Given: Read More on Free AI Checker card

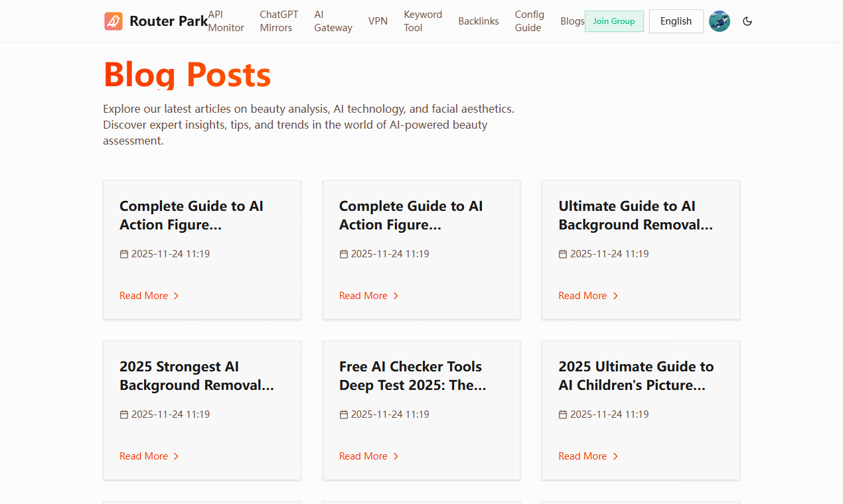Looking at the screenshot, I should tap(369, 456).
